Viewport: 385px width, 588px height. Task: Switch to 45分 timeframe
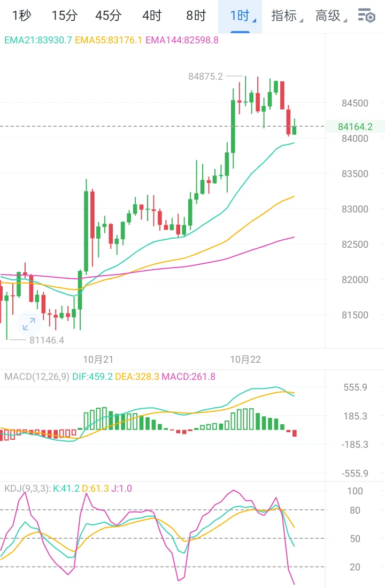click(109, 16)
